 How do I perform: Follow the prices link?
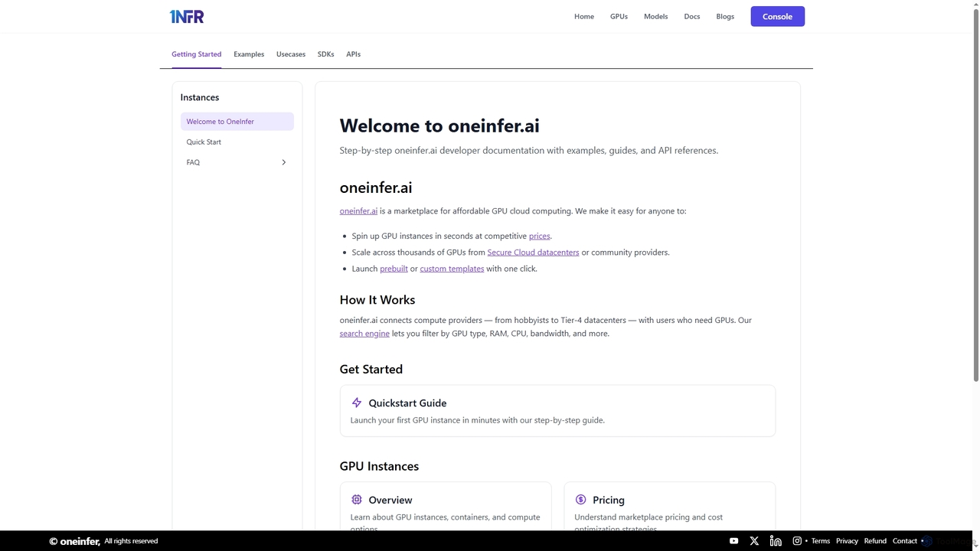point(539,236)
